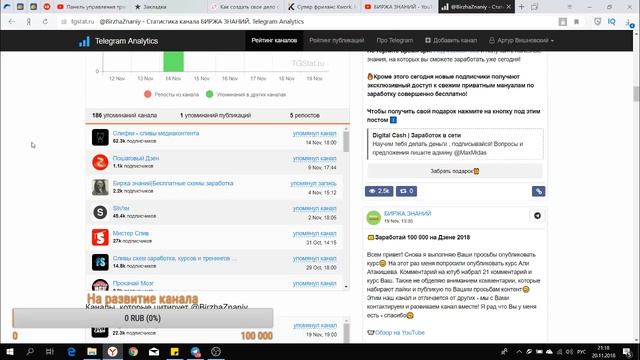This screenshot has height=360, width=640.
Task: Open Telegram from the taskbar
Action: pos(196,351)
